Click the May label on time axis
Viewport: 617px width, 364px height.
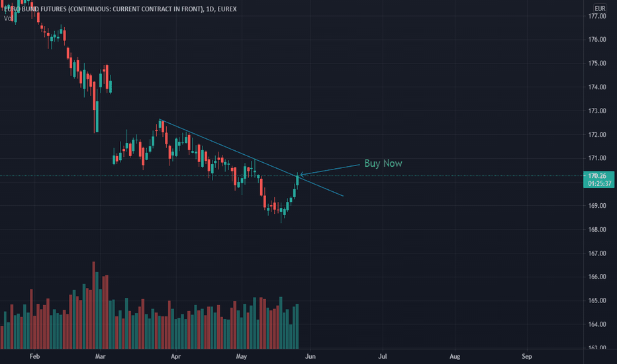click(x=241, y=357)
